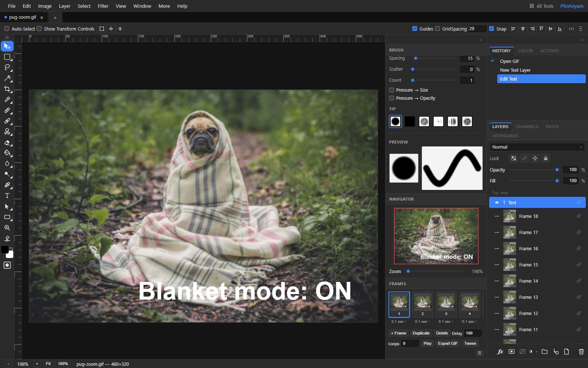Screen dimensions: 588x368
Task: Open the Filter menu
Action: coord(103,6)
